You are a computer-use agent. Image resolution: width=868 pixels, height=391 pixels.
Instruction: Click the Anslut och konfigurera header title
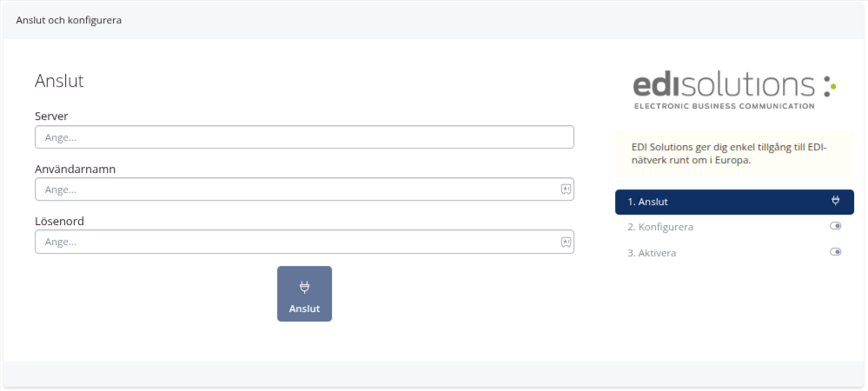pyautogui.click(x=69, y=20)
